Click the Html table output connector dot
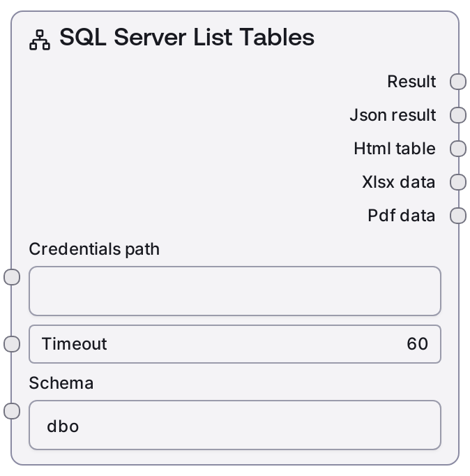Screen dimensions: 470x476 pos(458,149)
